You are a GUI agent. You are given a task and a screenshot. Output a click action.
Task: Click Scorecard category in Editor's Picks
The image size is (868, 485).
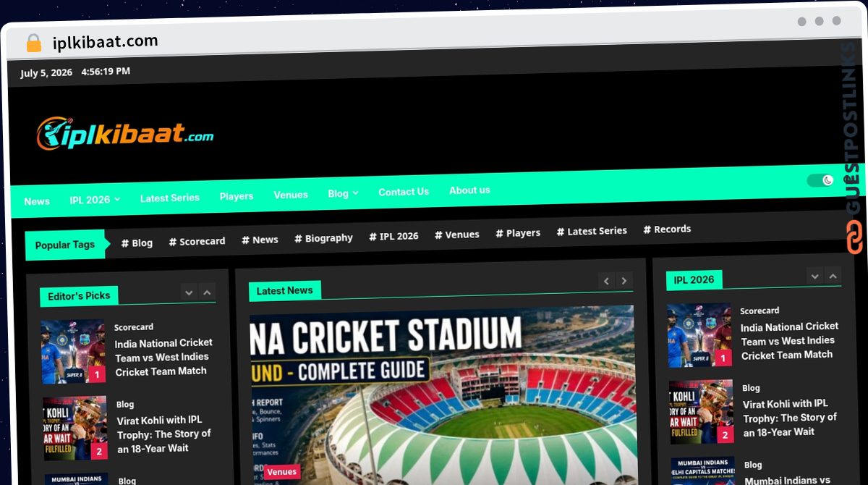pyautogui.click(x=134, y=327)
